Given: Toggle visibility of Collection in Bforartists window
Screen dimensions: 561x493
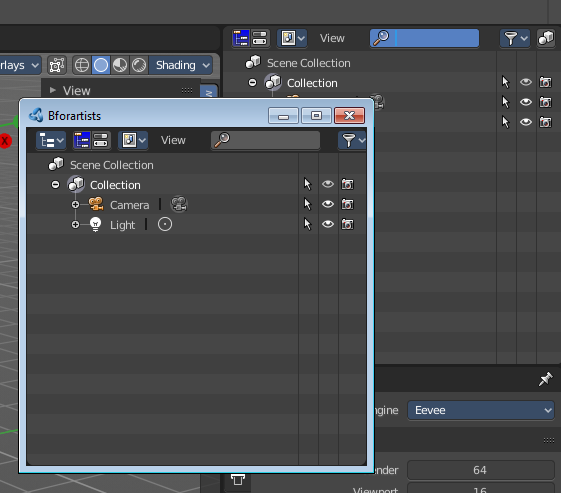Looking at the screenshot, I should tap(328, 184).
